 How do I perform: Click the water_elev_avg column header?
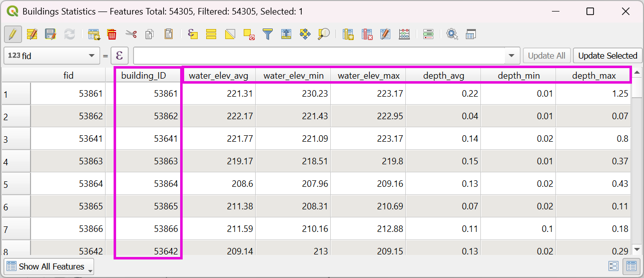click(218, 76)
